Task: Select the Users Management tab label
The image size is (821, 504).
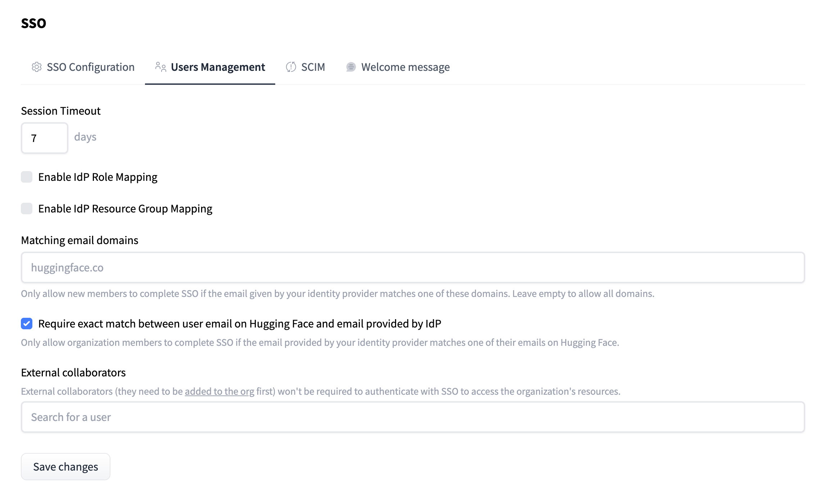Action: tap(218, 67)
